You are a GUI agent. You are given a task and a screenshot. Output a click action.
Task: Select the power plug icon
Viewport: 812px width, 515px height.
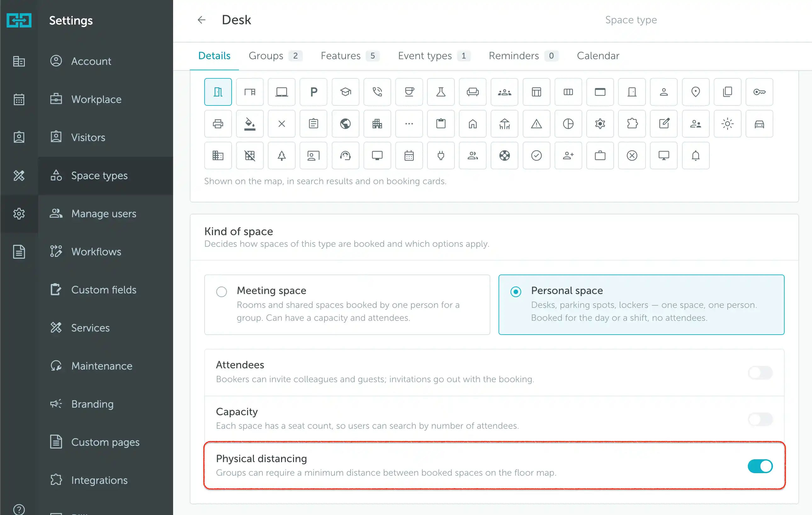[x=441, y=156]
